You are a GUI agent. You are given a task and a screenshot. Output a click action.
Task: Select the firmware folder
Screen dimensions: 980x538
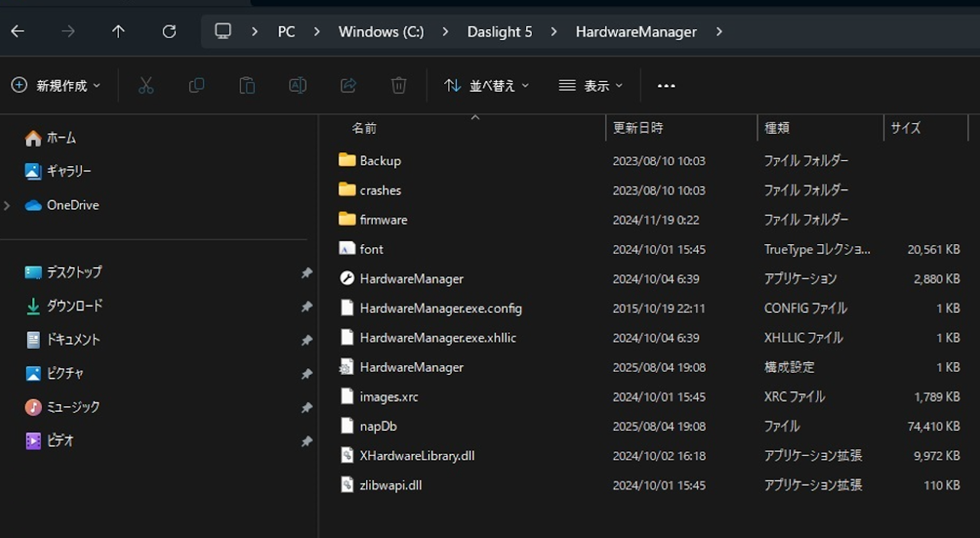(383, 220)
